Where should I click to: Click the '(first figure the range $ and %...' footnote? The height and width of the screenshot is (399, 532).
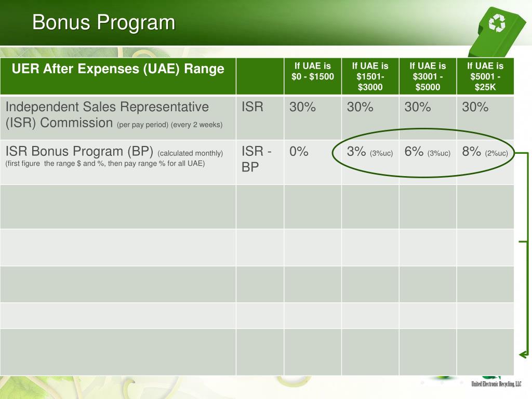[105, 163]
